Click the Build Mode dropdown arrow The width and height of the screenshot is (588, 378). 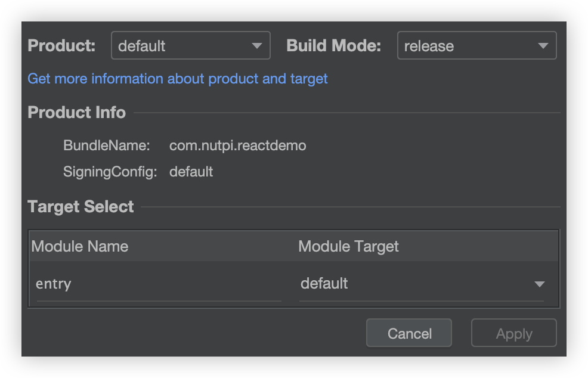click(x=543, y=46)
